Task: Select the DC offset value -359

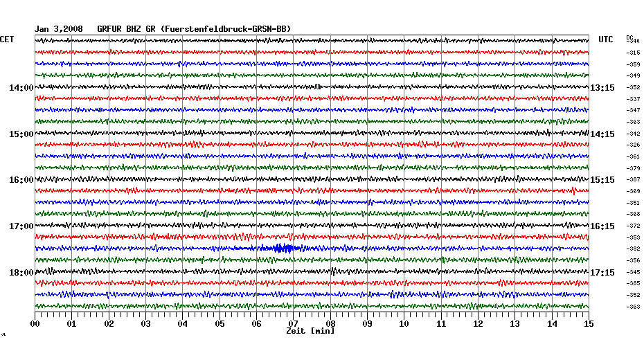Action: pyautogui.click(x=633, y=64)
